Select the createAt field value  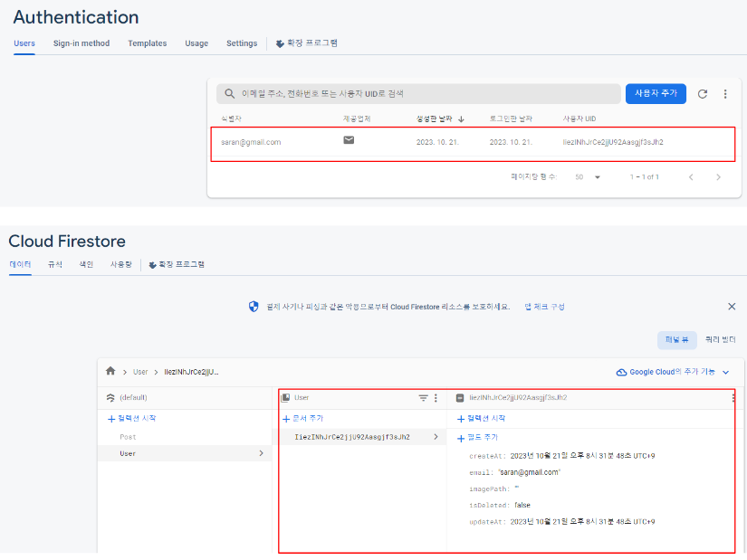[582, 456]
